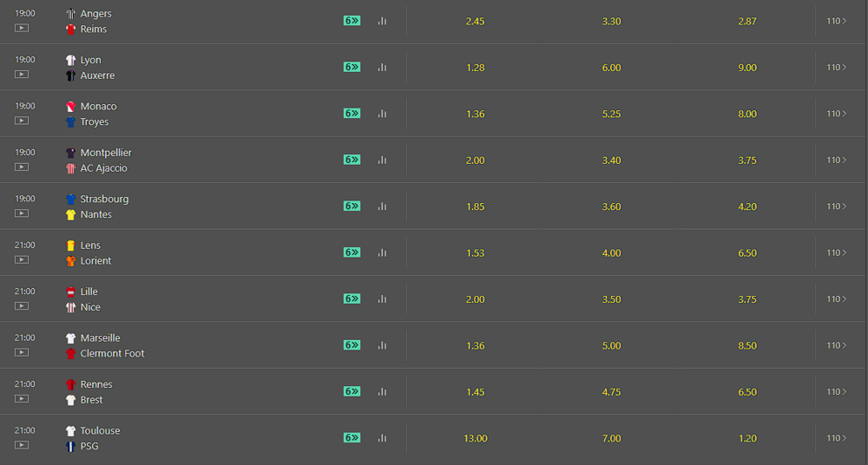This screenshot has width=868, height=465.
Task: Click green 6 badge for Rennes vs Brest
Action: point(352,391)
